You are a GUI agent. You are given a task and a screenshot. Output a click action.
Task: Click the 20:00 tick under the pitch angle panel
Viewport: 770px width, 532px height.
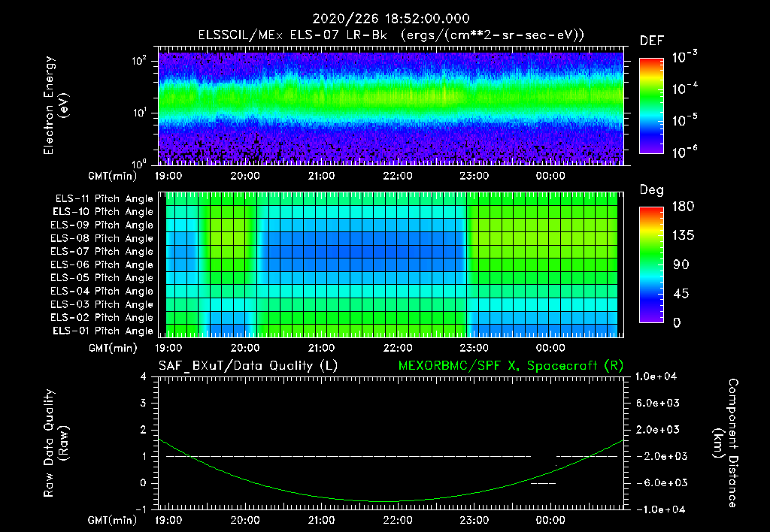[245, 349]
